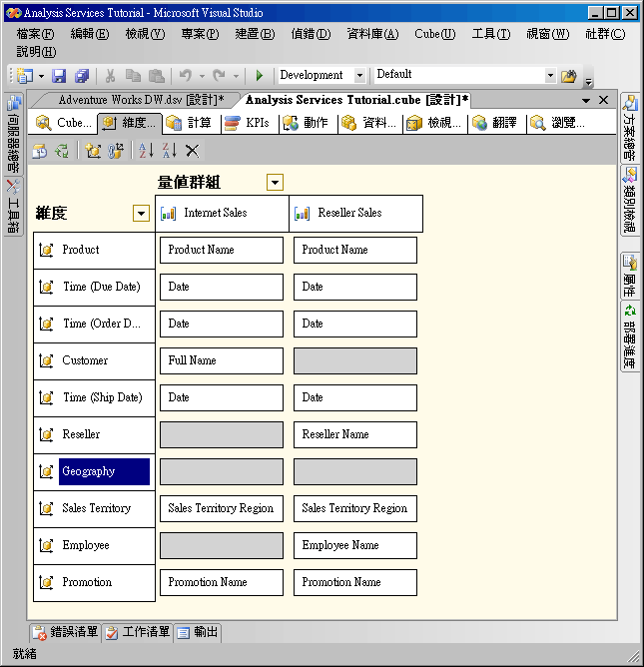
Task: Open the 屬性 side panel
Action: pyautogui.click(x=630, y=276)
